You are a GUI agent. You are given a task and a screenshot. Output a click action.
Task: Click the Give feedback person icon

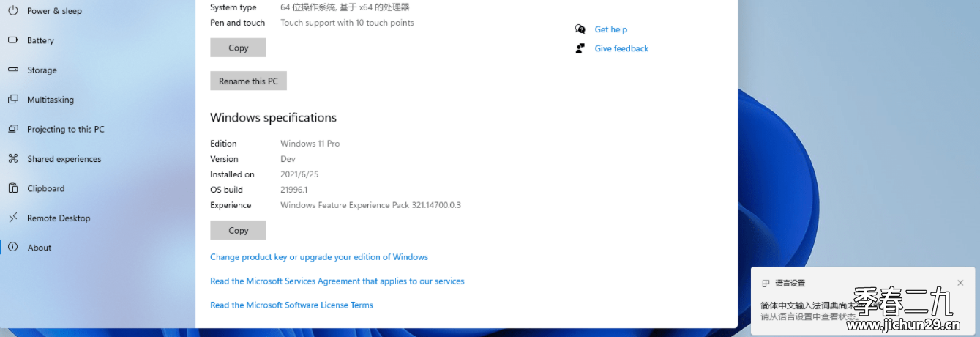pyautogui.click(x=580, y=48)
